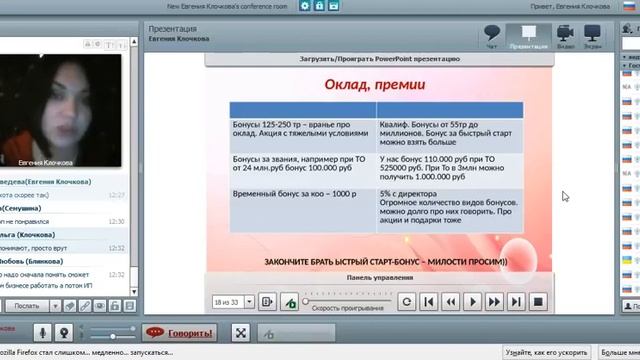This screenshot has width=640, height=360.
Task: Click the greyed drawing tool field in bottom bar
Action: pos(296,333)
